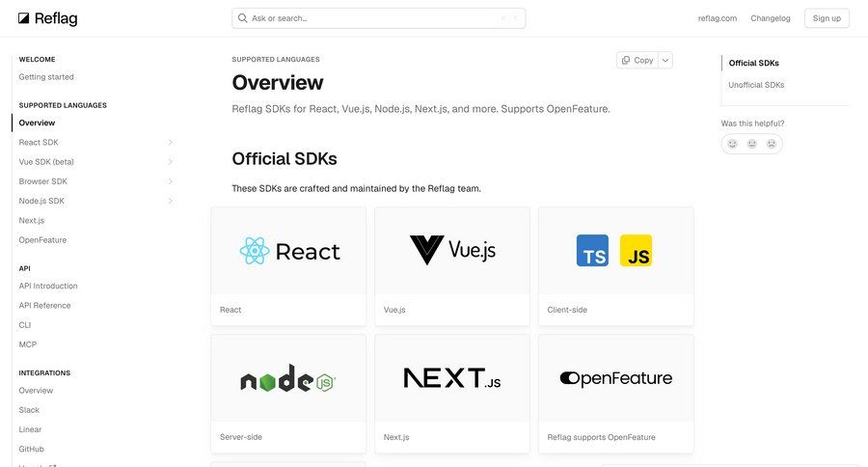Click the blue TS TypeScript icon
Viewport: 868px width, 467px height.
pos(592,251)
